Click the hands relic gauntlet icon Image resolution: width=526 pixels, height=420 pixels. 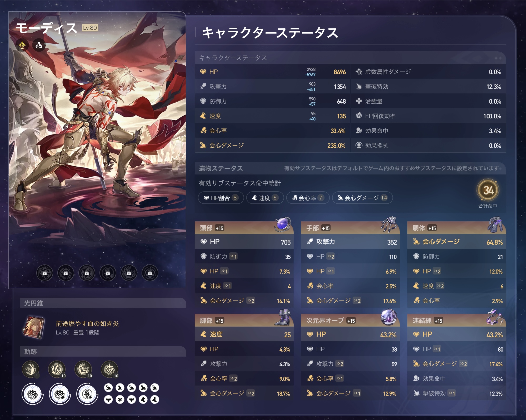point(389,224)
